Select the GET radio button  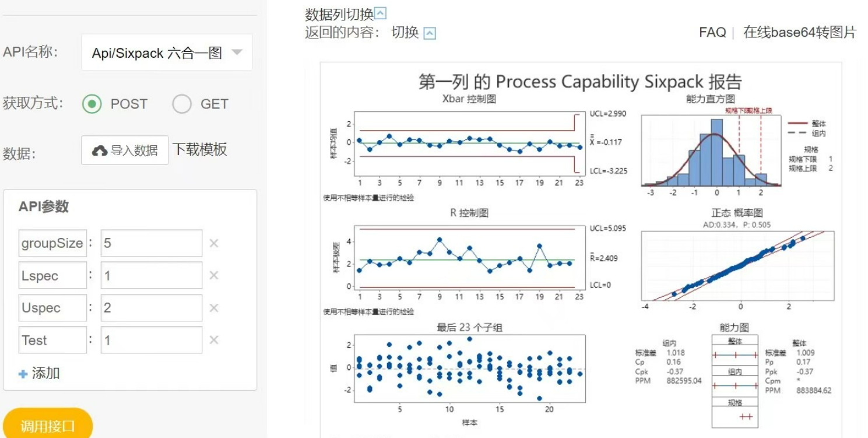point(182,104)
